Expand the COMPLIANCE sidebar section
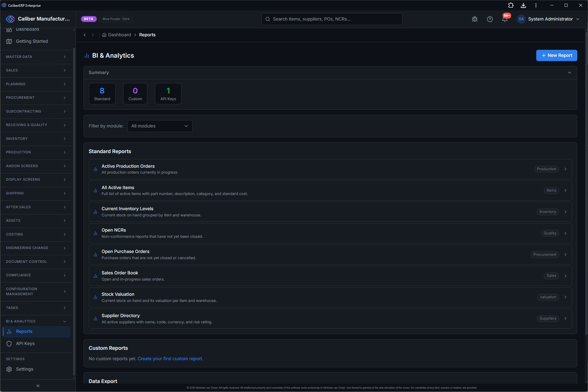The image size is (588, 392). point(37,275)
